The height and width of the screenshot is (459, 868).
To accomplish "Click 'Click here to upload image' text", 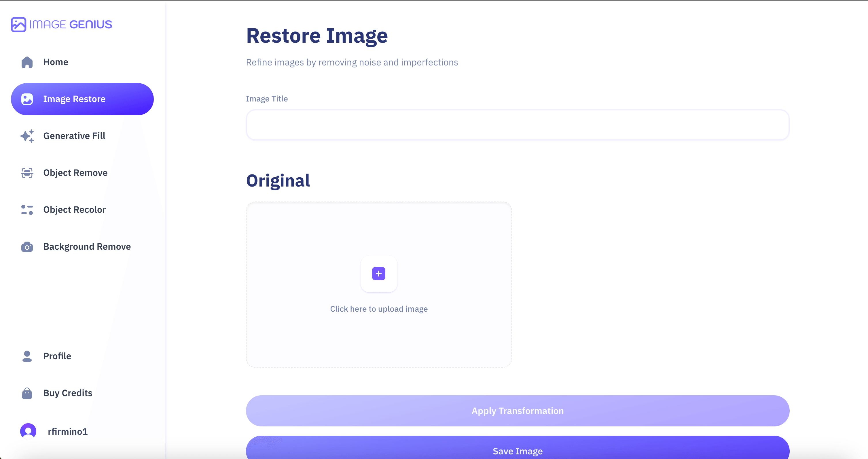I will 379,309.
